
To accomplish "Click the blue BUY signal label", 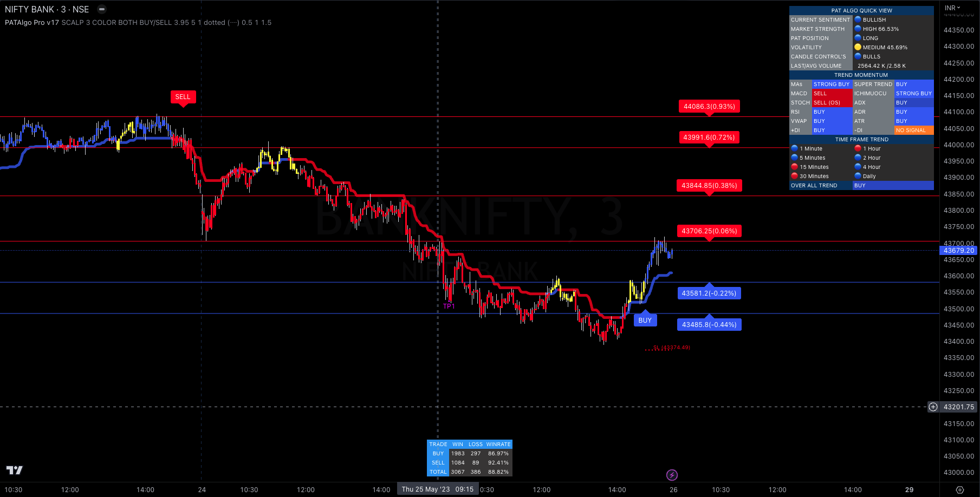I will click(x=645, y=319).
